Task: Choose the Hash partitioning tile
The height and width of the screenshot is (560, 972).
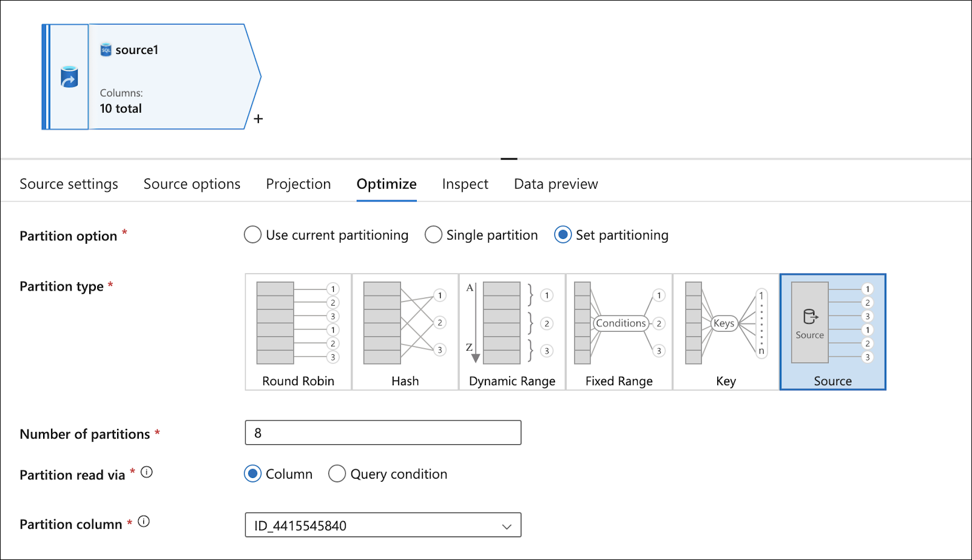Action: pyautogui.click(x=405, y=332)
